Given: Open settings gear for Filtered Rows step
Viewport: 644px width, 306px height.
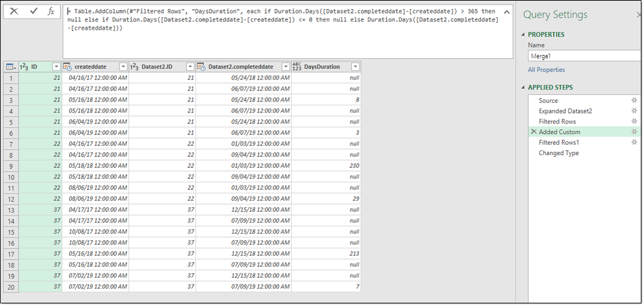Looking at the screenshot, I should click(634, 121).
